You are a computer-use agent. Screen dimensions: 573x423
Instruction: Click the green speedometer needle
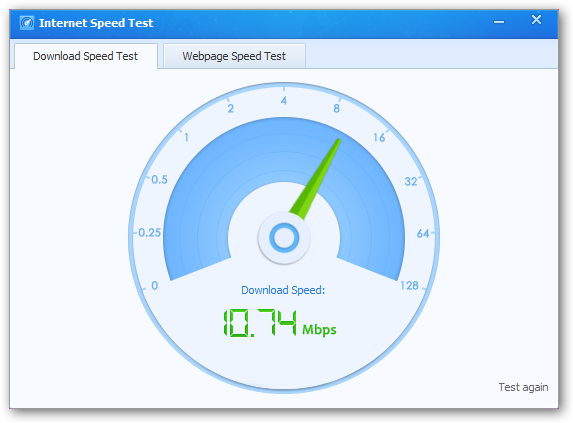(316, 179)
